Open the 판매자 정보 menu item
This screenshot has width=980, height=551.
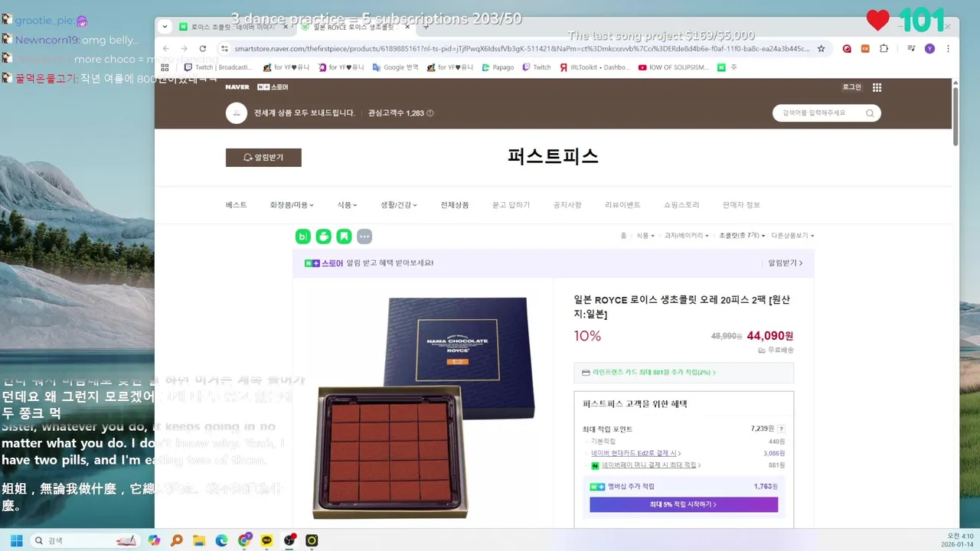pyautogui.click(x=741, y=205)
